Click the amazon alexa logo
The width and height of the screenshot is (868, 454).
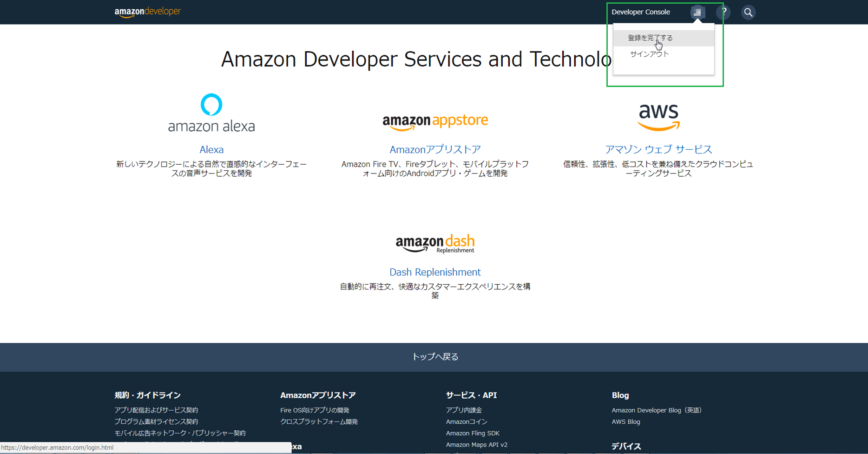pyautogui.click(x=211, y=113)
